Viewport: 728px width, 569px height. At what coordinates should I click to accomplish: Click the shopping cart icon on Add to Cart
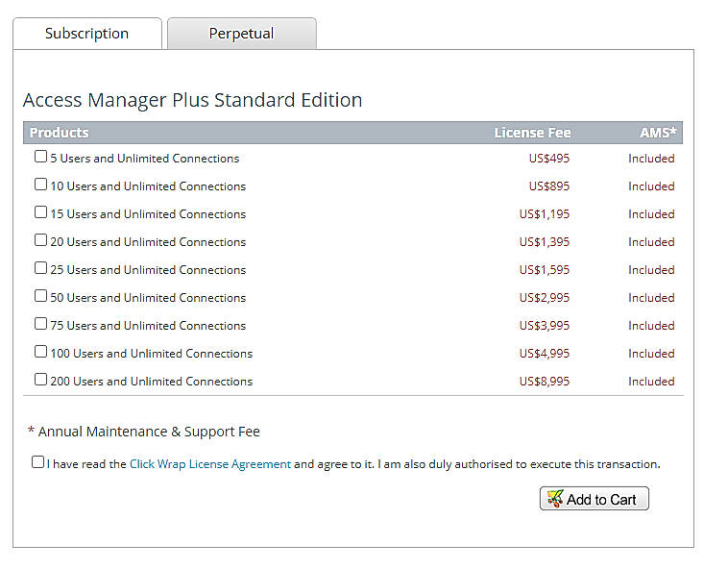point(555,499)
